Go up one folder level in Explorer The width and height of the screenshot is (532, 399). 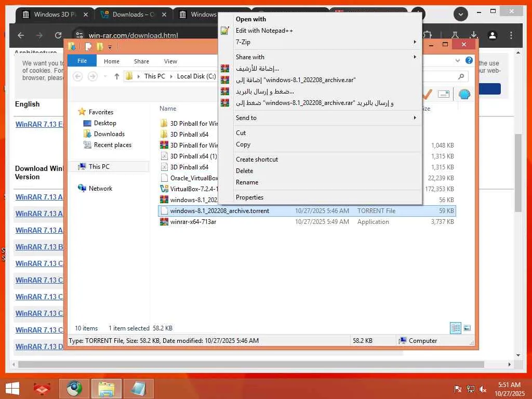tap(117, 76)
